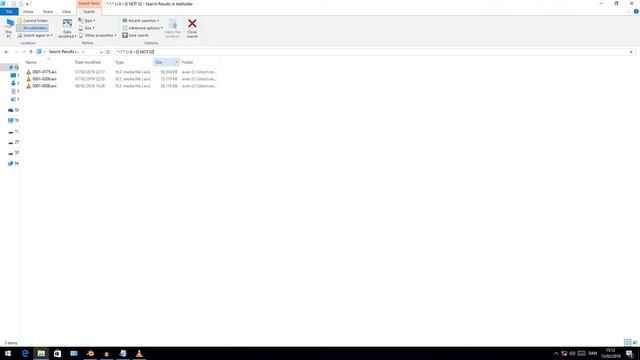
Task: Open the Size refine dropdown in ribbon
Action: click(x=87, y=28)
